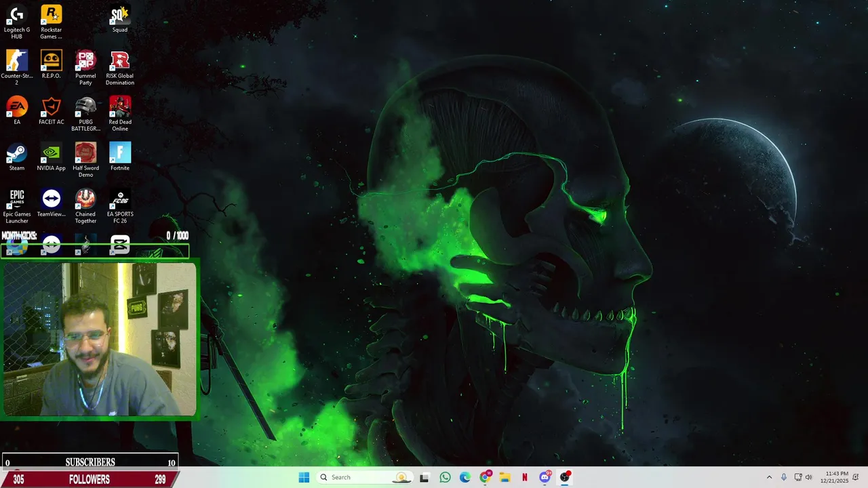The width and height of the screenshot is (868, 488).
Task: Select the Steam desktop icon
Action: [x=17, y=157]
